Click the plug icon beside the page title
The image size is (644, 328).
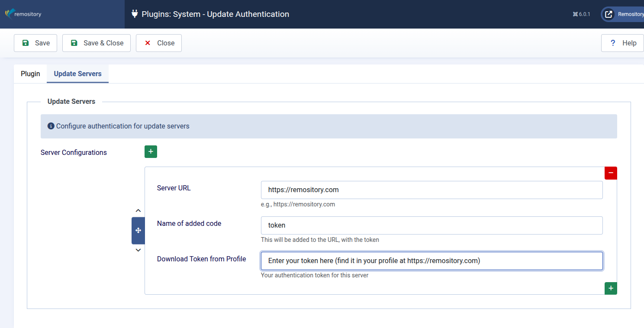(135, 14)
